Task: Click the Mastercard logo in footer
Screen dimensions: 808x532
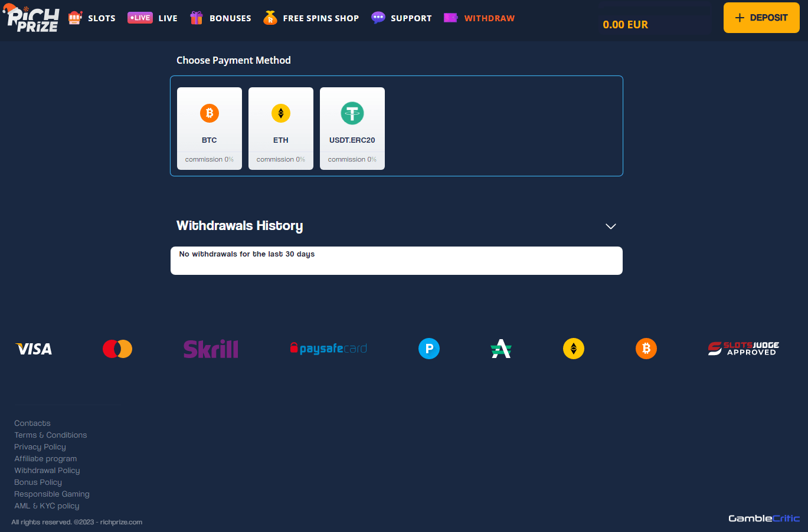Action: pyautogui.click(x=117, y=349)
